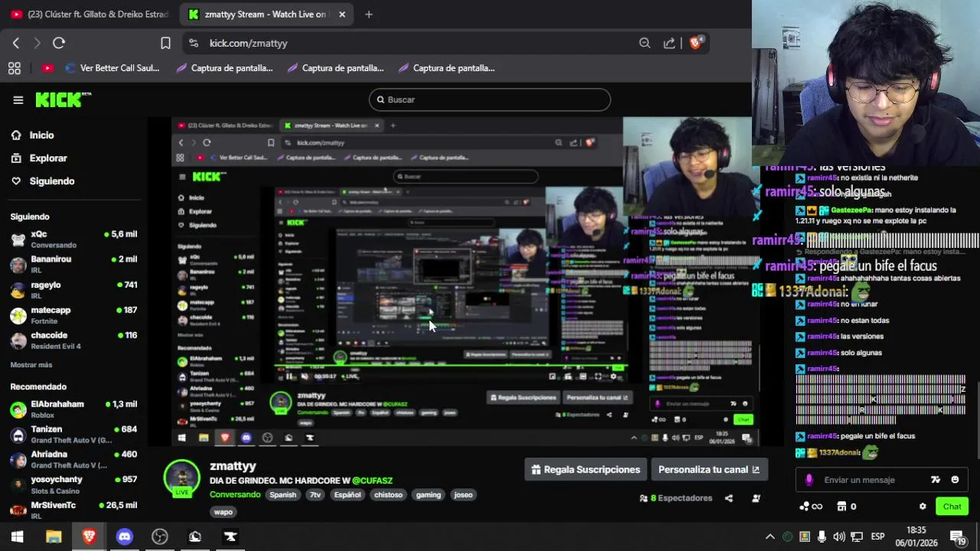Open chacoide channel in the sidebar

click(x=73, y=340)
